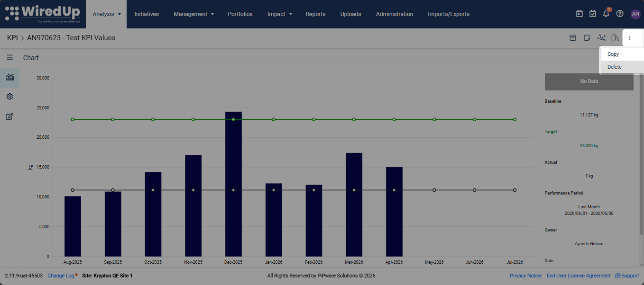Viewport: 644px width, 285px height.
Task: Click the archive box icon
Action: pos(573,38)
